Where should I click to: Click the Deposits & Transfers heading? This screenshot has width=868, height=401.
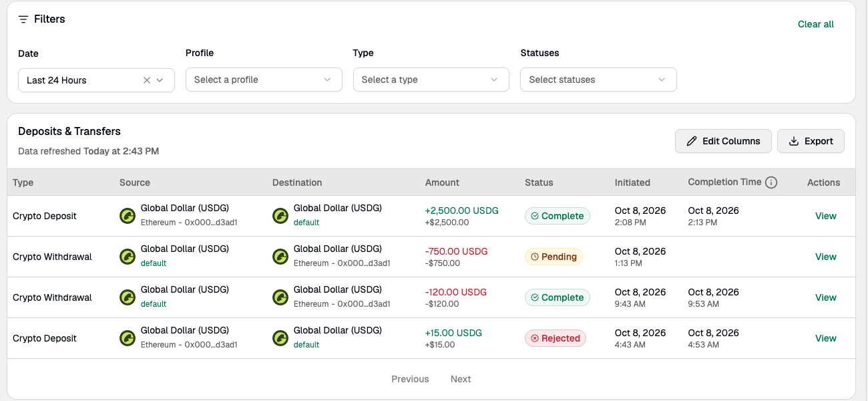(x=69, y=131)
